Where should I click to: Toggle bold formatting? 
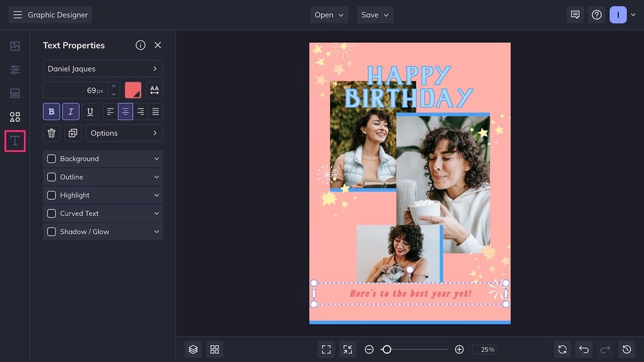[51, 112]
